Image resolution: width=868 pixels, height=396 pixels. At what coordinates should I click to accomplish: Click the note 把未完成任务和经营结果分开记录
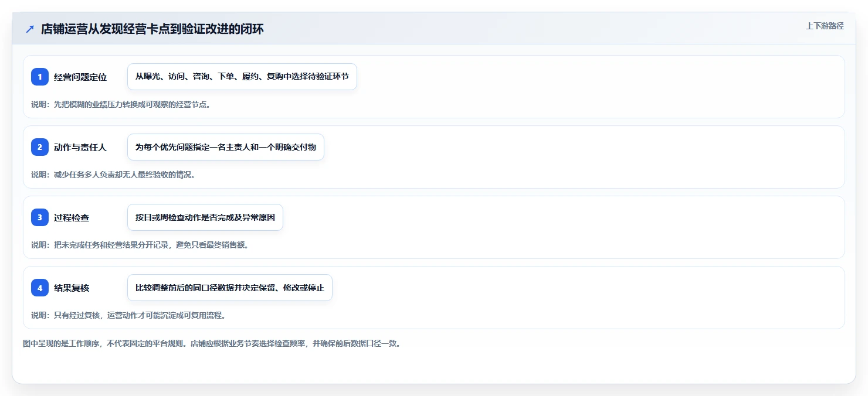tap(141, 245)
